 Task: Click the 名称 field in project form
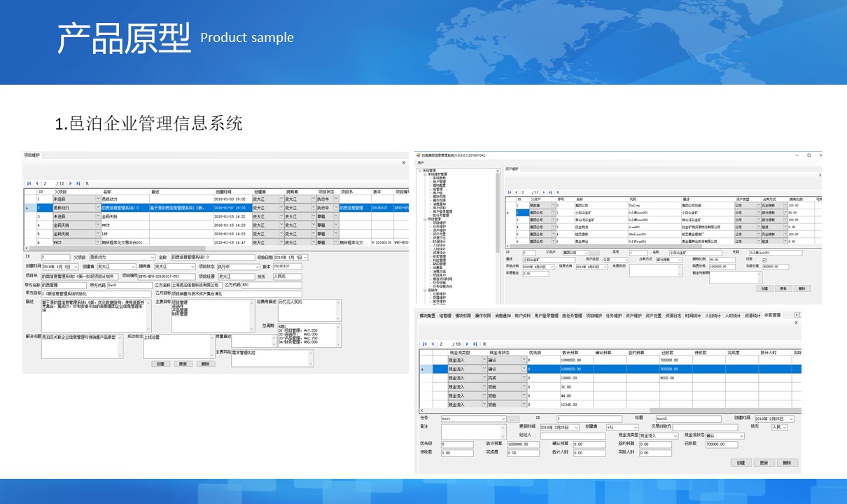click(x=213, y=257)
